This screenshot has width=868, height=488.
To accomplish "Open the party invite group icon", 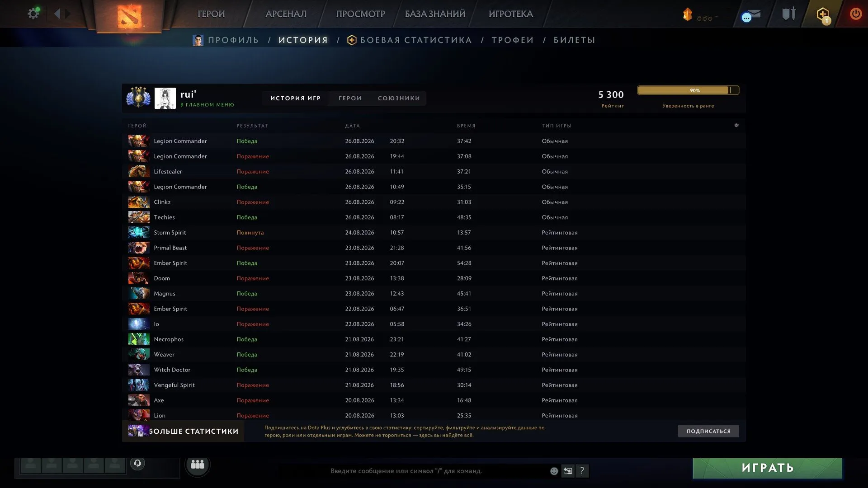I will (x=198, y=464).
